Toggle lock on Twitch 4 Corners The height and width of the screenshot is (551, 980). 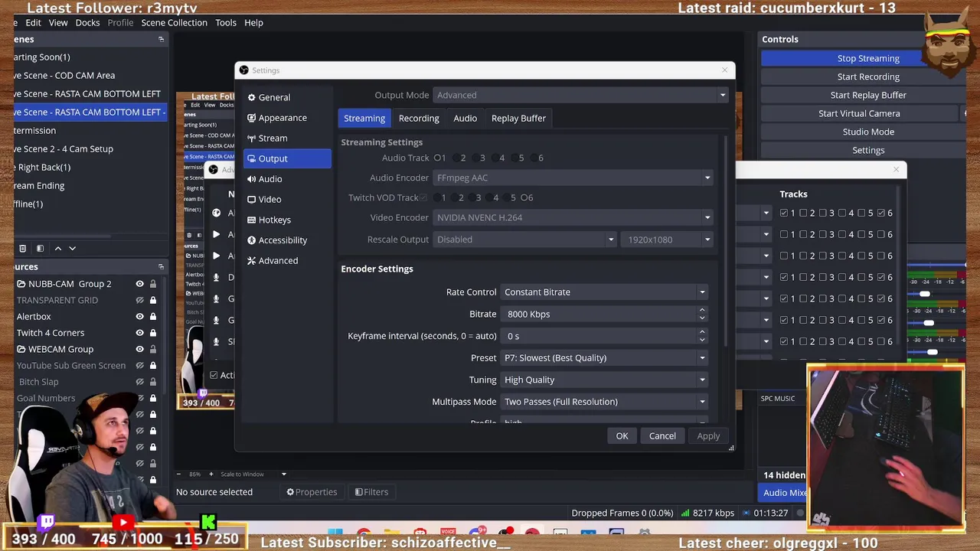(x=153, y=333)
